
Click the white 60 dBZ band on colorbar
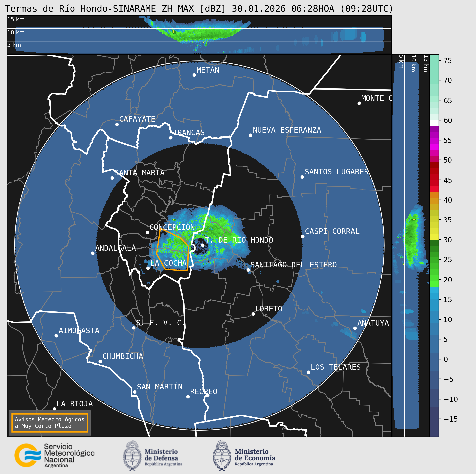(434, 123)
